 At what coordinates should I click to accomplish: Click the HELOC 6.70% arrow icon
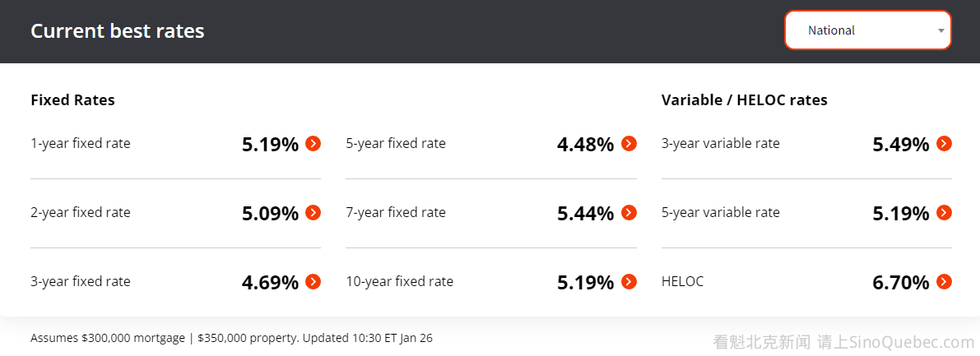click(944, 282)
